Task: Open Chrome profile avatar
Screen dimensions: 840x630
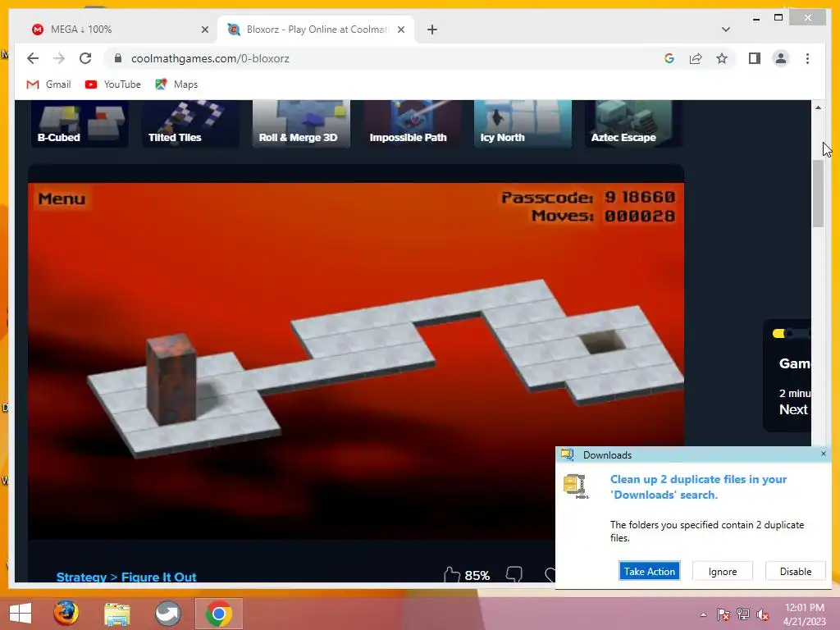Action: pyautogui.click(x=781, y=58)
